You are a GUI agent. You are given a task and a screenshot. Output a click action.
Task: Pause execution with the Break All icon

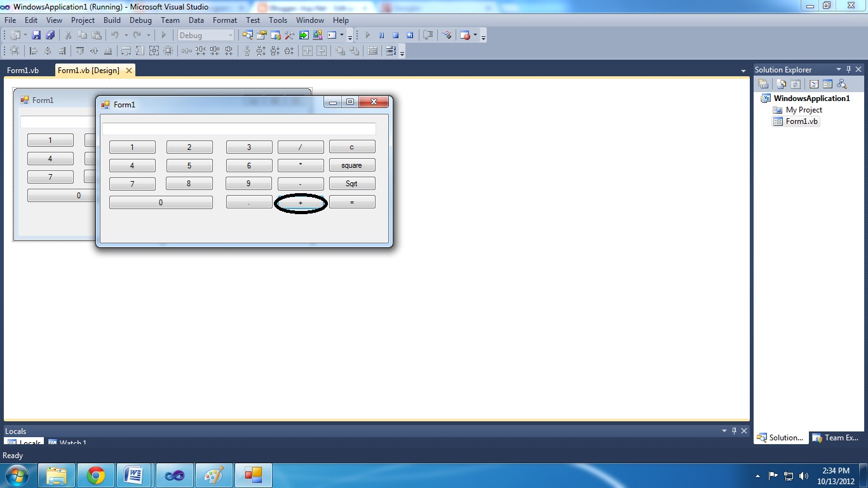click(381, 35)
